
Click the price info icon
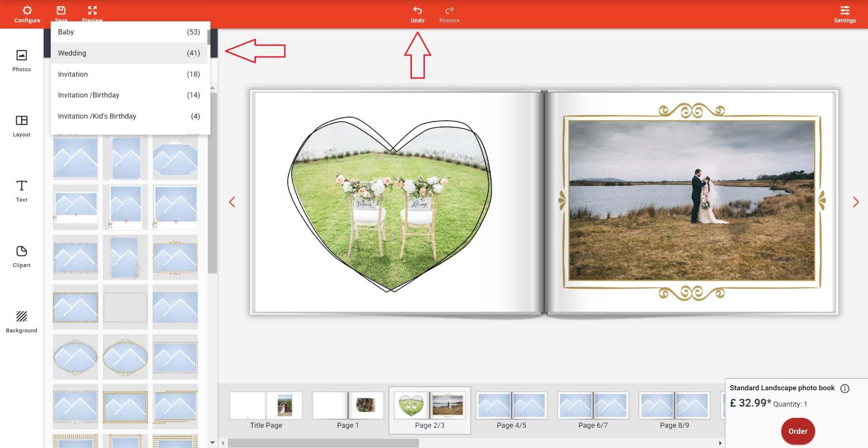pyautogui.click(x=844, y=388)
